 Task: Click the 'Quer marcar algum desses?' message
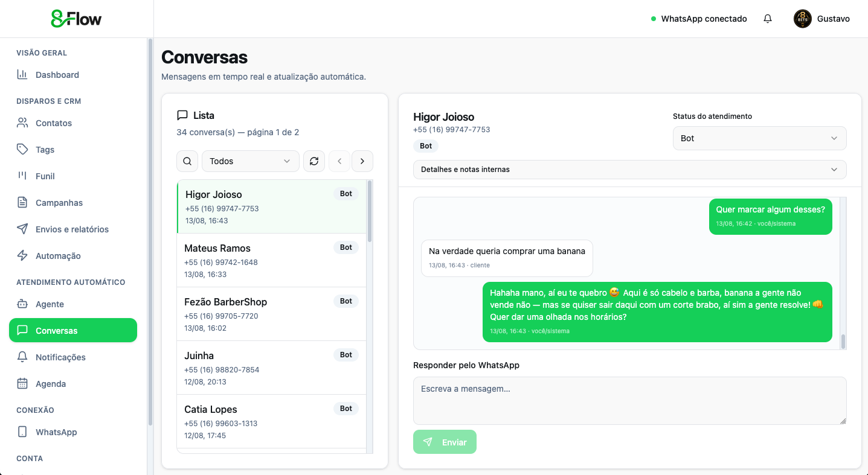[x=771, y=217]
